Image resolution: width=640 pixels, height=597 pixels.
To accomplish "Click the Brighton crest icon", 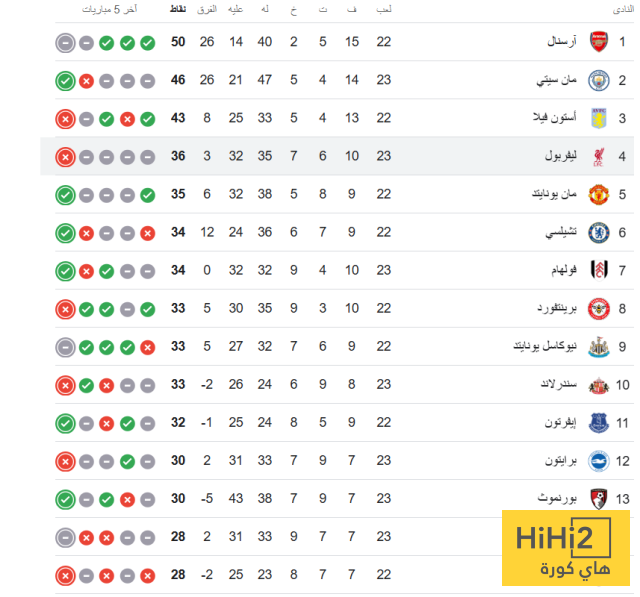I will pyautogui.click(x=598, y=461).
